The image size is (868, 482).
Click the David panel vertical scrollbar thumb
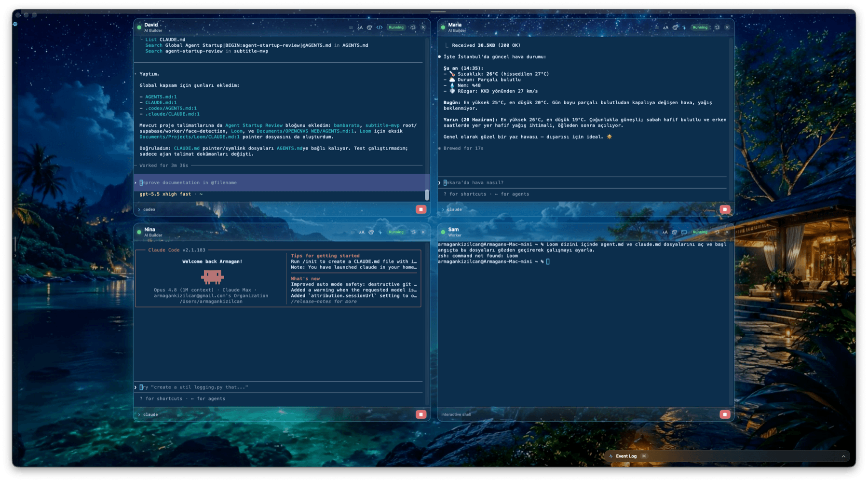pyautogui.click(x=427, y=195)
